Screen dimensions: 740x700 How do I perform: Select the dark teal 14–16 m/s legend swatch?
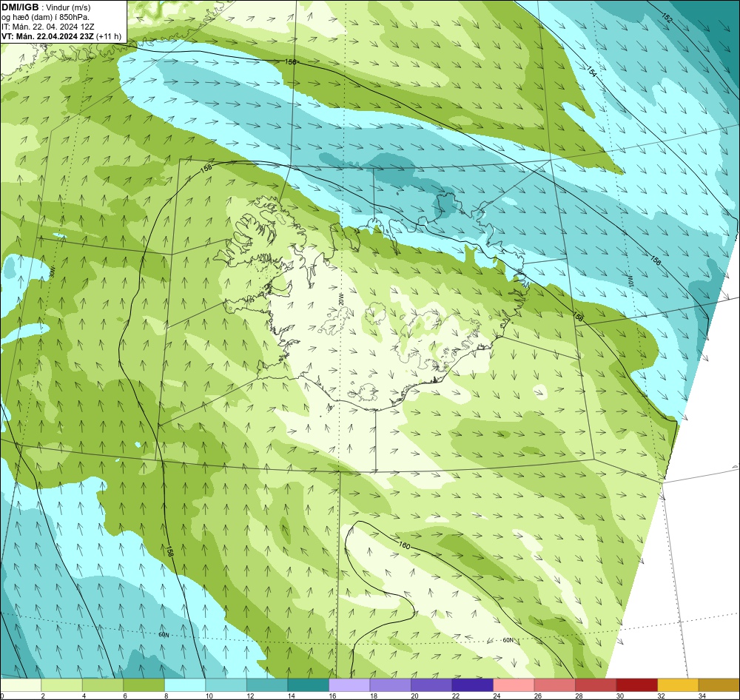pyautogui.click(x=308, y=684)
